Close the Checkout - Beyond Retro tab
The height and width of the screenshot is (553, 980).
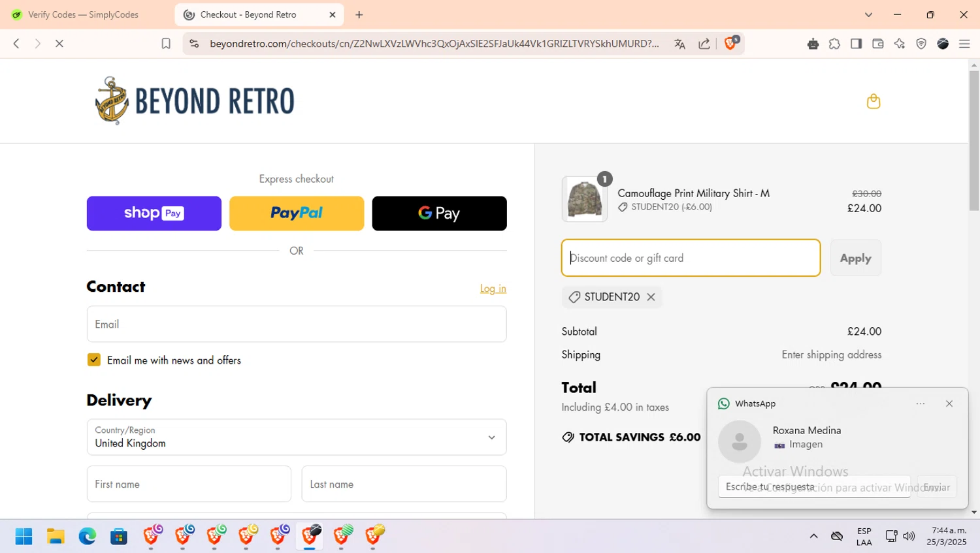click(332, 14)
